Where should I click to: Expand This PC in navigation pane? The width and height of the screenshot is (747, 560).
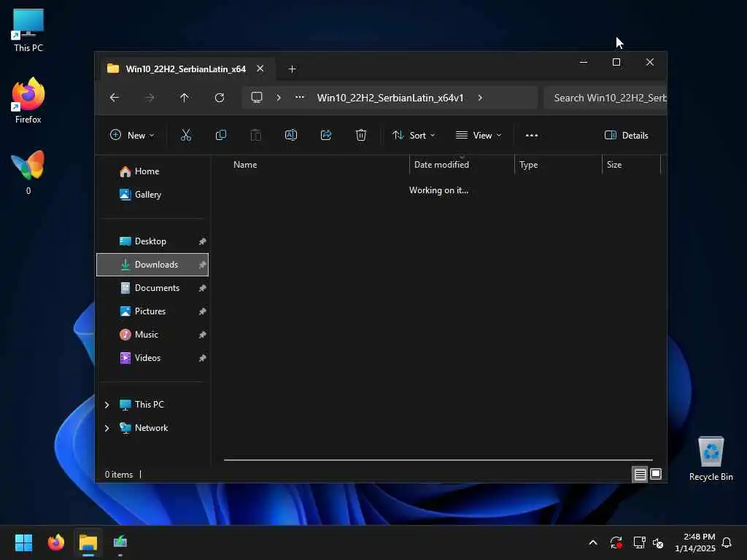[x=107, y=405]
